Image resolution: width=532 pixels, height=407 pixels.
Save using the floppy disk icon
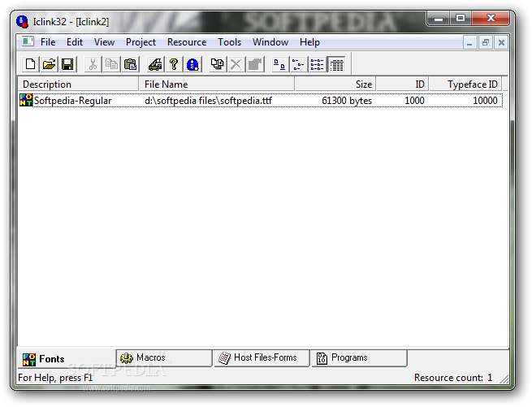(x=67, y=64)
